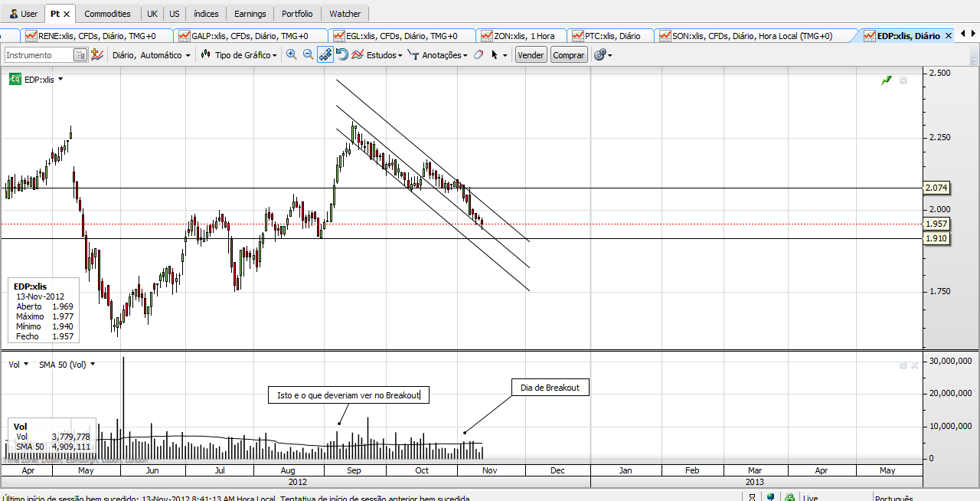Click the 2.074 price level label
The height and width of the screenshot is (501, 980).
click(936, 188)
